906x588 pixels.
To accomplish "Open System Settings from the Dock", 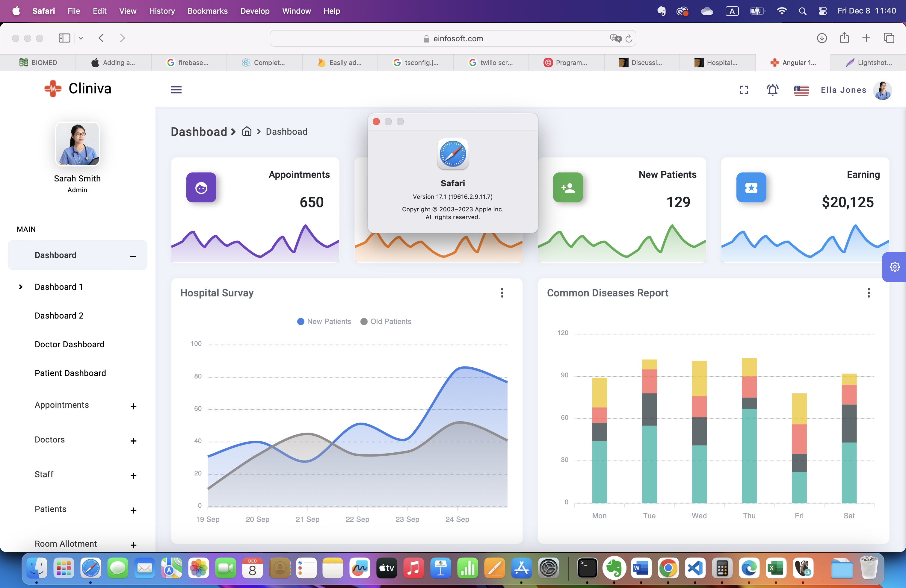I will click(548, 568).
